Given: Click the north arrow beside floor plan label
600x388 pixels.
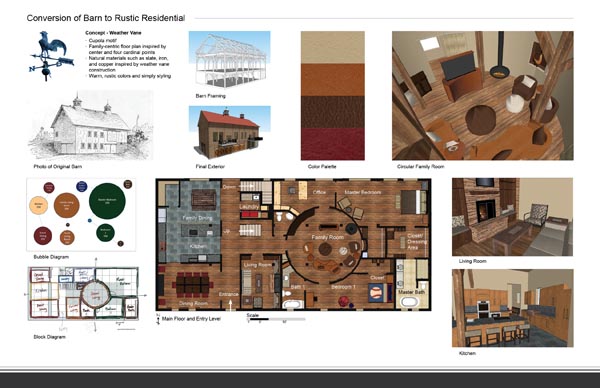Looking at the screenshot, I should (158, 319).
